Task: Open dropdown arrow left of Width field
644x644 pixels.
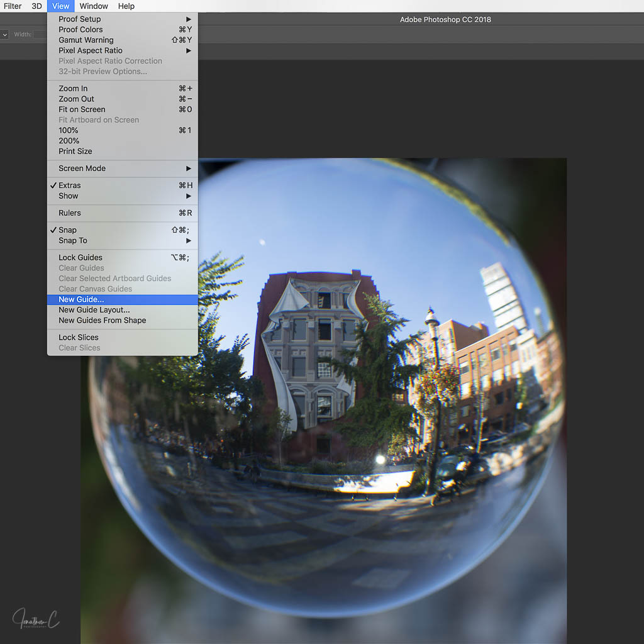Action: 5,35
